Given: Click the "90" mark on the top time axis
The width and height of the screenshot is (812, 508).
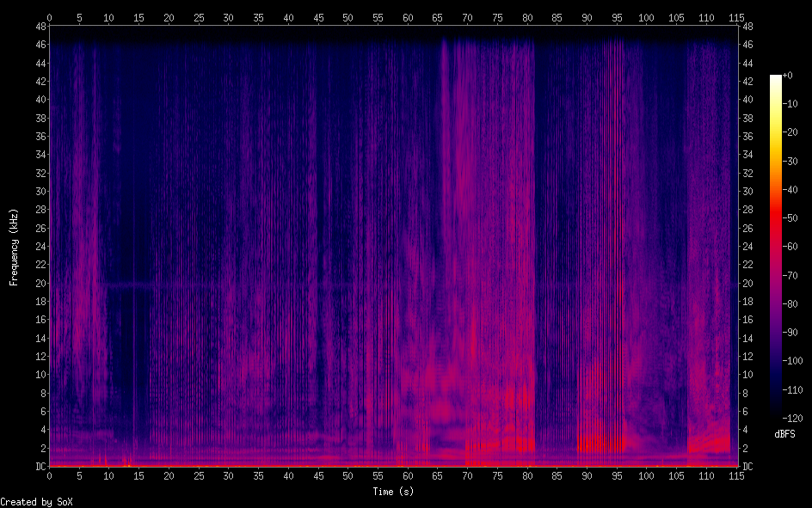Looking at the screenshot, I should (587, 17).
